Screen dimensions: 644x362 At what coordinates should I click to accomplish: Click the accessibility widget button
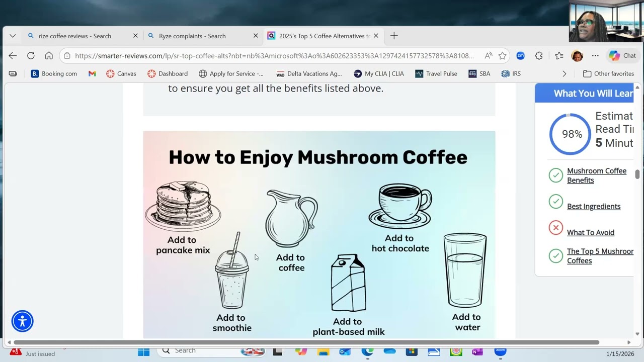(x=23, y=321)
